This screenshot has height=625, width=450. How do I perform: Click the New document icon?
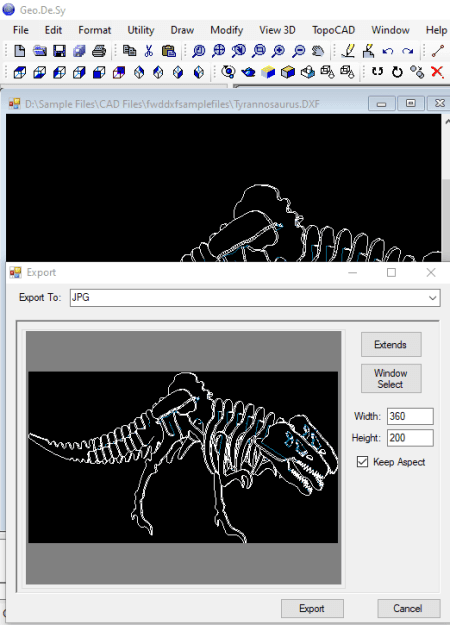[x=20, y=51]
